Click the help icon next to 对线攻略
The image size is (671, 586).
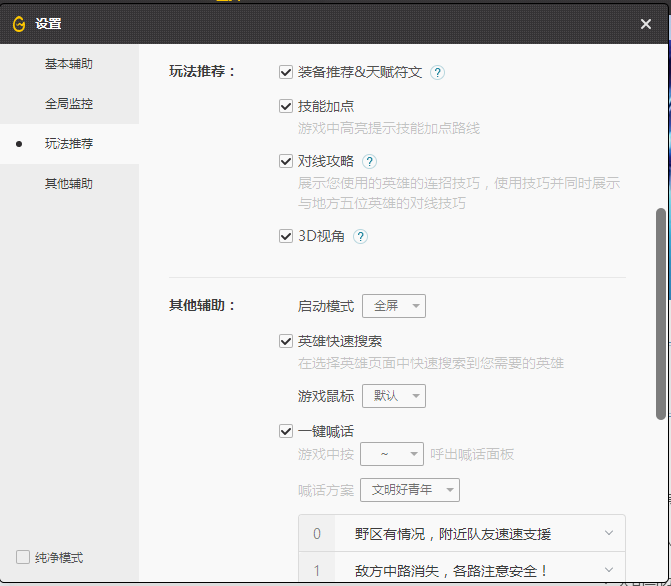tap(369, 161)
